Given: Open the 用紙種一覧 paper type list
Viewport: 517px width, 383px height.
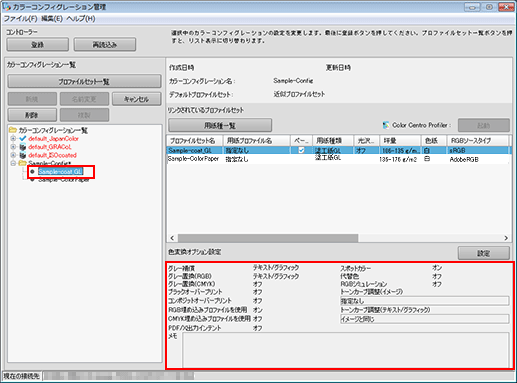Looking at the screenshot, I should click(220, 126).
